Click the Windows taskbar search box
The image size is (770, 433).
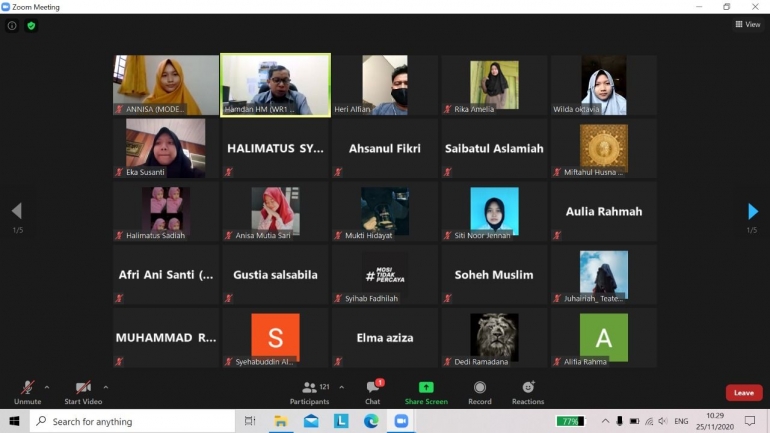[130, 421]
